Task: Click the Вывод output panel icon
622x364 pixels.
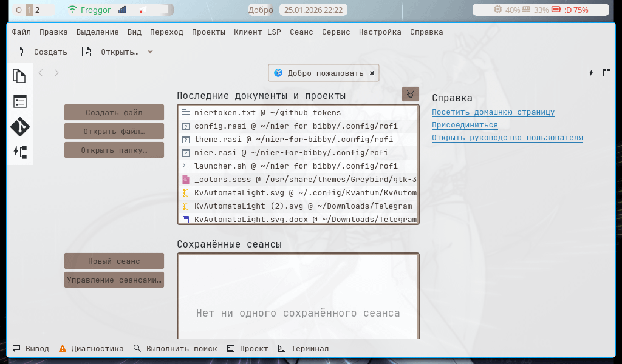Action: (16, 349)
